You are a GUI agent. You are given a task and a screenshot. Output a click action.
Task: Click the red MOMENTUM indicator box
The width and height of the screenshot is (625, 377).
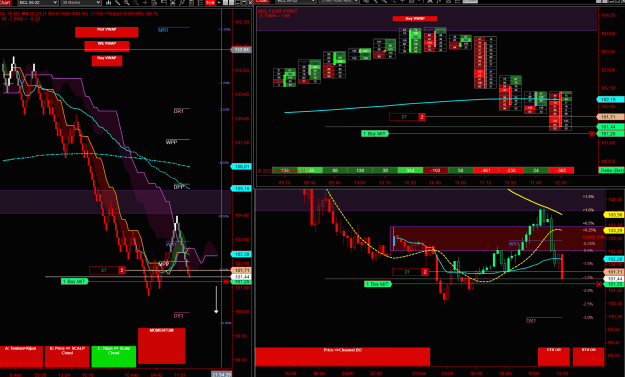coord(161,346)
